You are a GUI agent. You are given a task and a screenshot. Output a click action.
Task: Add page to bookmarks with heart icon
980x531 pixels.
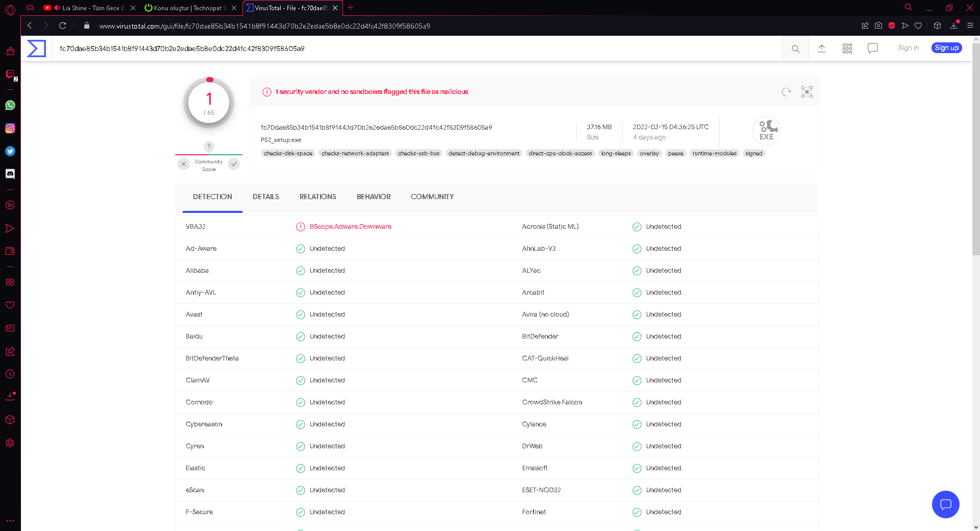[x=918, y=26]
